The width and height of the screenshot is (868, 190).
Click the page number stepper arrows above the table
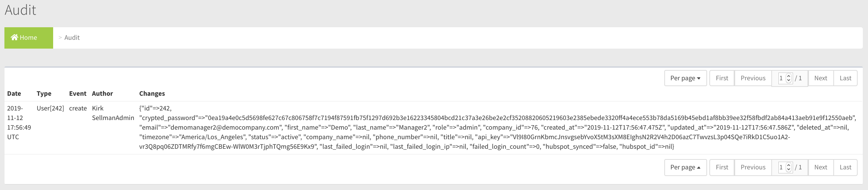coord(789,78)
